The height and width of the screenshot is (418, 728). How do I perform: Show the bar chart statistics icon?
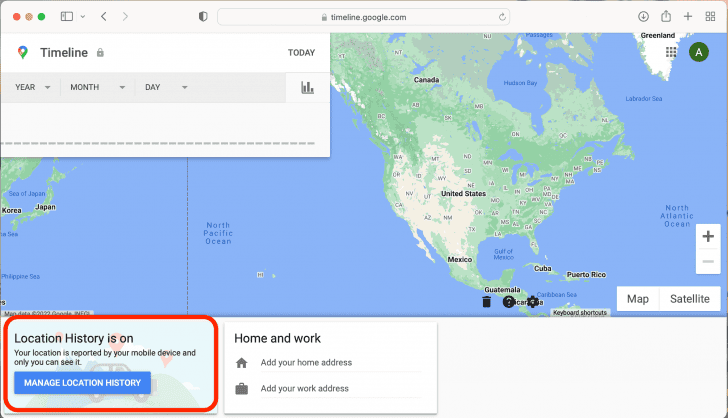[x=307, y=87]
